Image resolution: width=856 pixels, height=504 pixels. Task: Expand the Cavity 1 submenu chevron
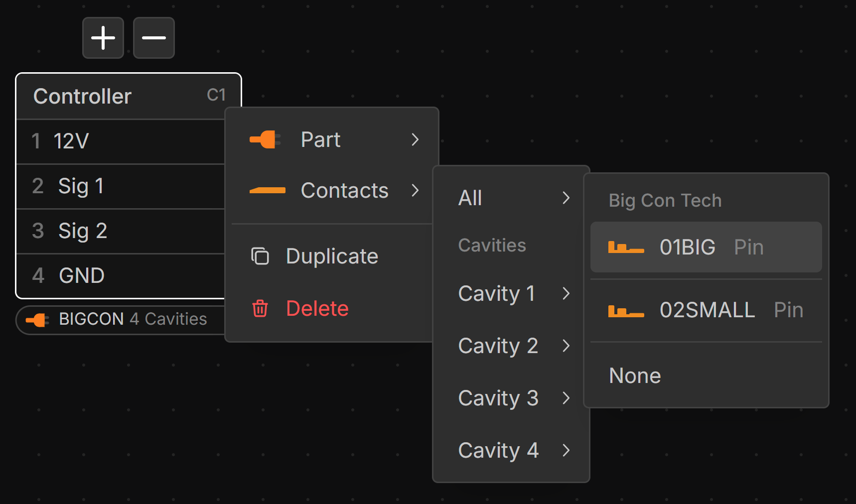(x=566, y=293)
